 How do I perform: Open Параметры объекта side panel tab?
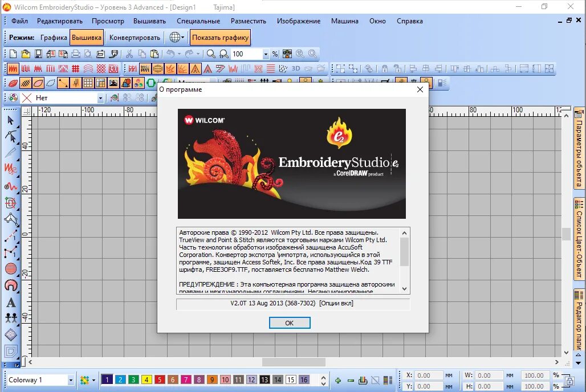coord(579,148)
